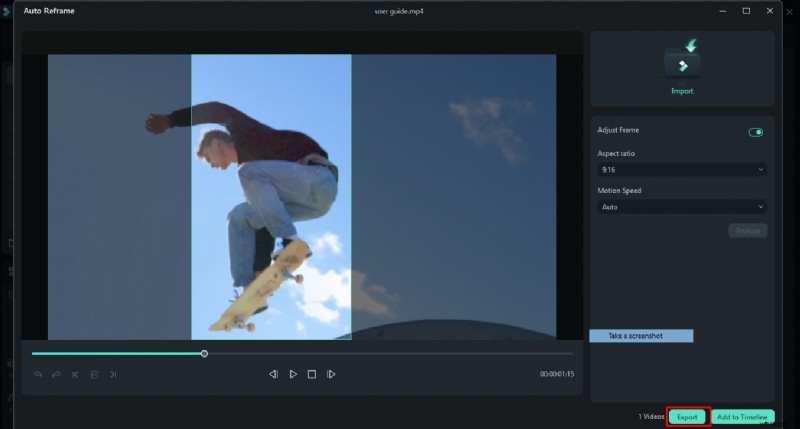Click the Analyze button
The image size is (800, 429).
click(x=747, y=231)
